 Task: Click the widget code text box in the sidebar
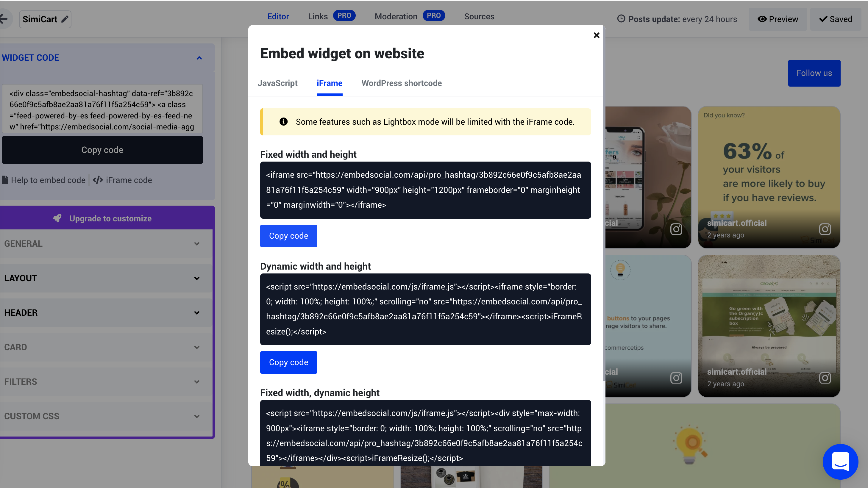pyautogui.click(x=102, y=110)
